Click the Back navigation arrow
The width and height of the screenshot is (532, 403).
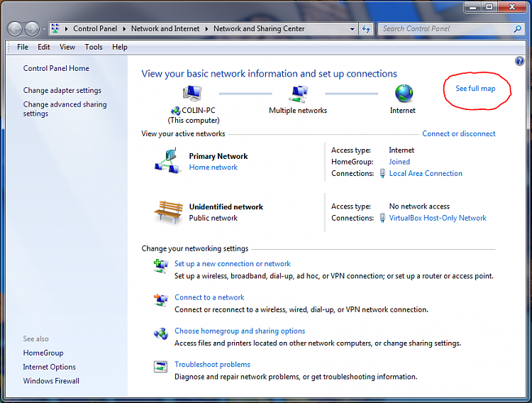[x=15, y=29]
